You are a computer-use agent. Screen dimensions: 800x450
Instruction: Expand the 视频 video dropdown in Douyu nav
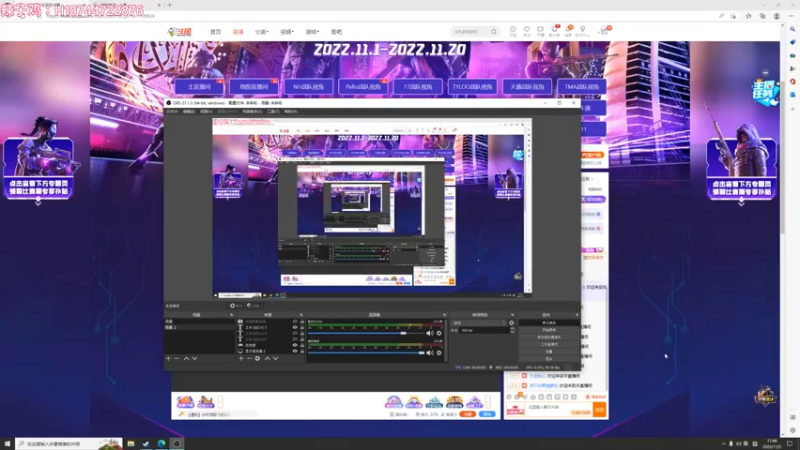[x=287, y=32]
